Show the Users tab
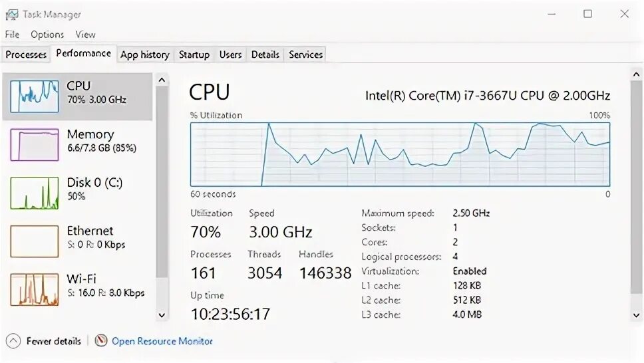 (x=230, y=55)
